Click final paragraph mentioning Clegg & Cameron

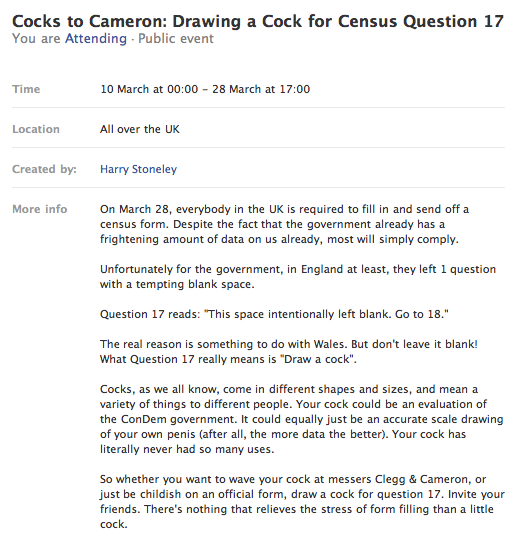point(302,502)
